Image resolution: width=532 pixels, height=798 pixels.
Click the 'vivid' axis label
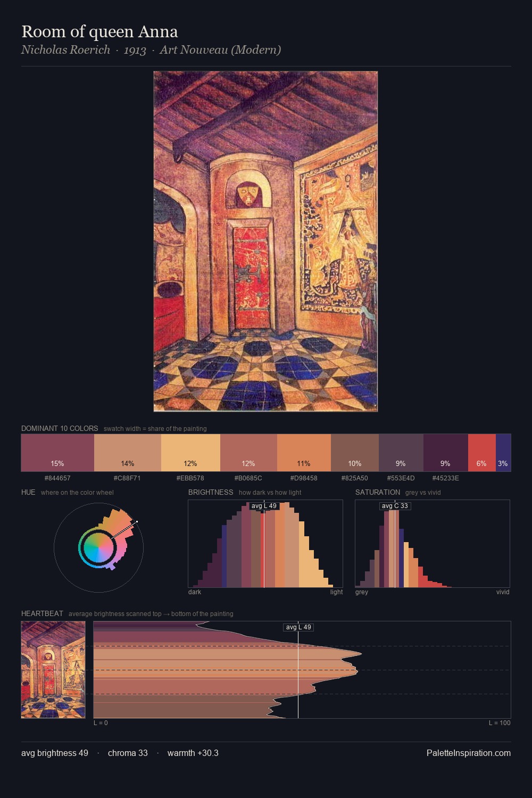503,592
